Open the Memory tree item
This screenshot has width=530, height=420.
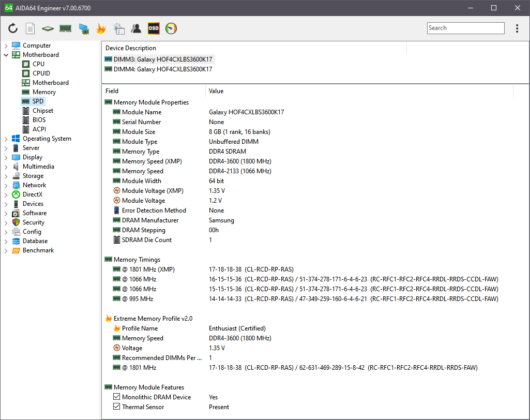pos(44,92)
